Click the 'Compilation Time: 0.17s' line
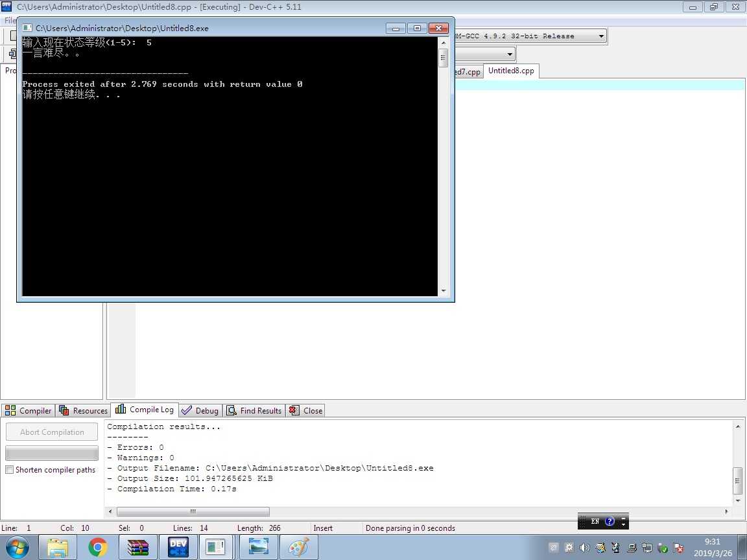Viewport: 747px width, 560px height. (172, 489)
